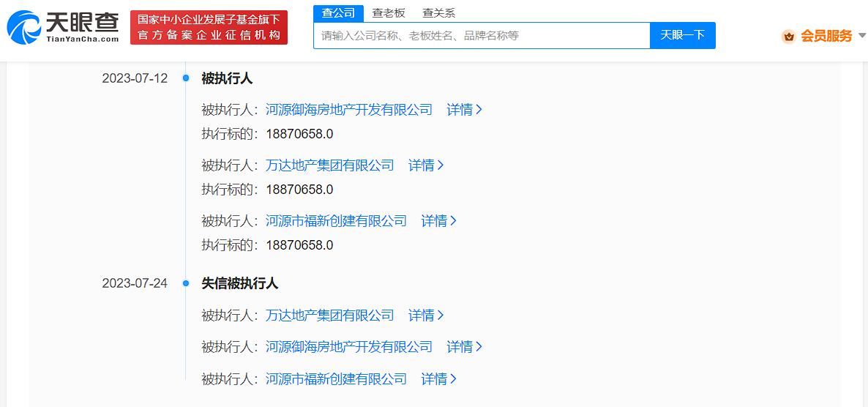
Task: Open 河源市福新创建有限公司 under 2023-07-12
Action: pyautogui.click(x=336, y=221)
